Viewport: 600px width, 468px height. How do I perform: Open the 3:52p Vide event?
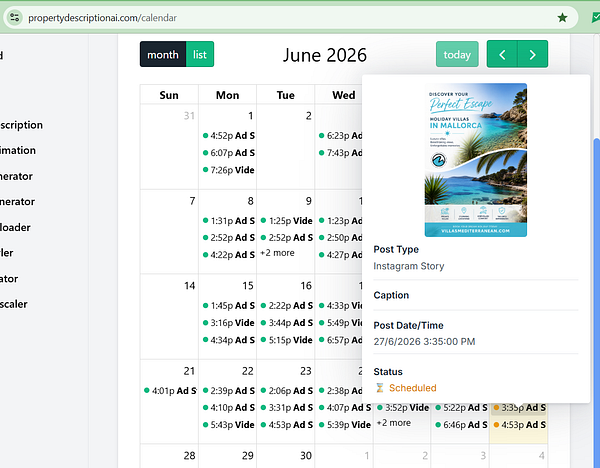[x=403, y=408]
